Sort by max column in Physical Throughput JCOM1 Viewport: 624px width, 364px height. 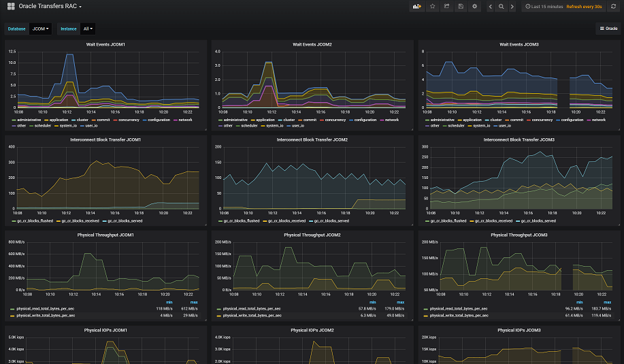tap(194, 302)
